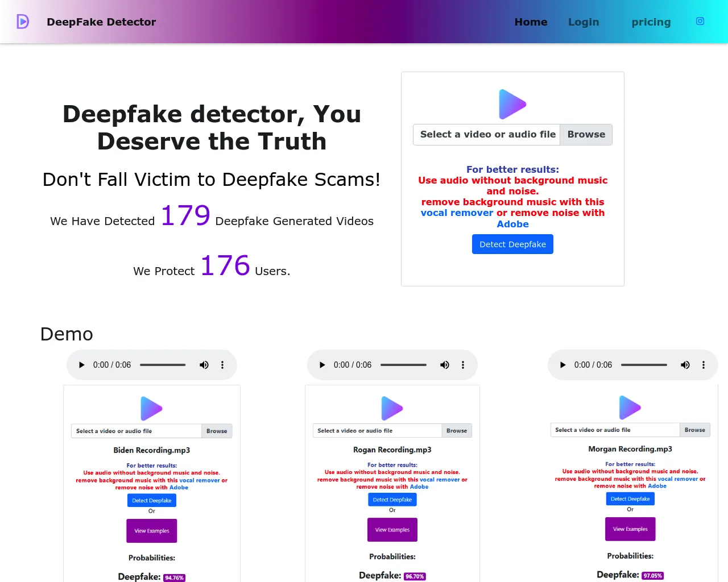728x582 pixels.
Task: Click the purple play triangle in the upload card
Action: 512,104
